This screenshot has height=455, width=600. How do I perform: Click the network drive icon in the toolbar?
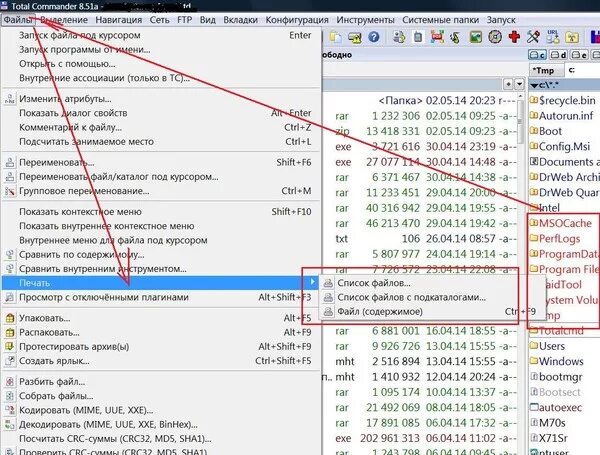pos(355,37)
